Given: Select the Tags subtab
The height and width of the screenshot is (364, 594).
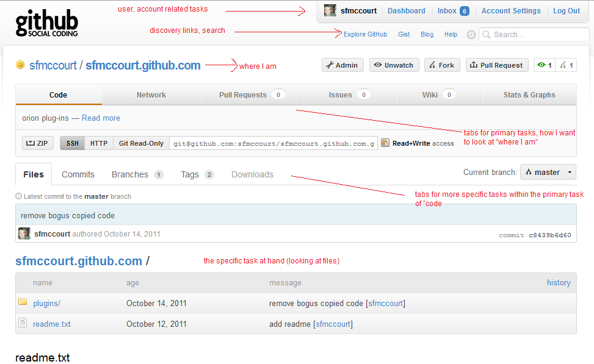Looking at the screenshot, I should point(197,174).
